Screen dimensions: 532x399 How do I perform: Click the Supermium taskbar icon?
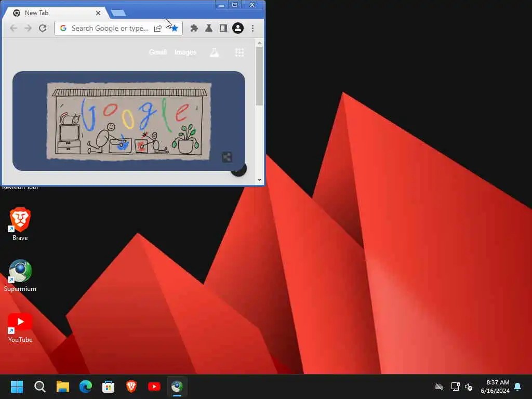[177, 387]
